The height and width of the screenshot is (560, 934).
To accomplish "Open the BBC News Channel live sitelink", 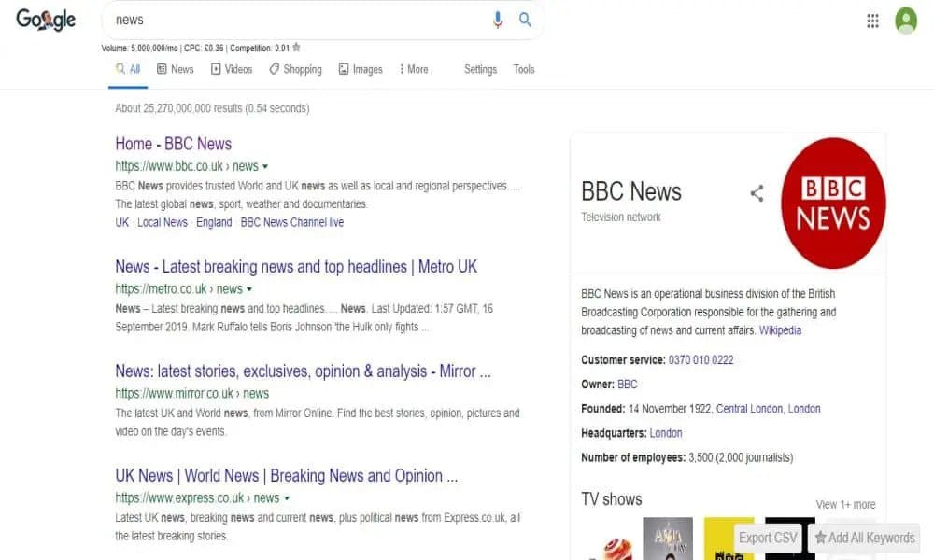I will tap(291, 222).
